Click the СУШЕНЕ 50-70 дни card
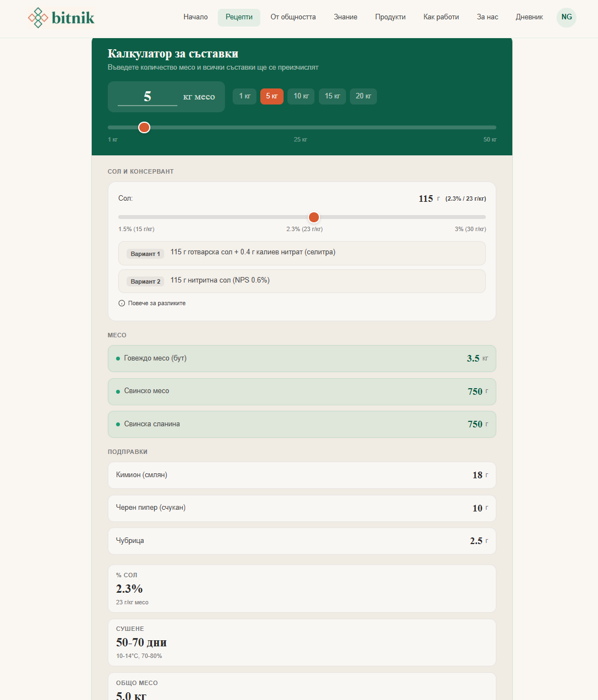The image size is (598, 700). (302, 642)
